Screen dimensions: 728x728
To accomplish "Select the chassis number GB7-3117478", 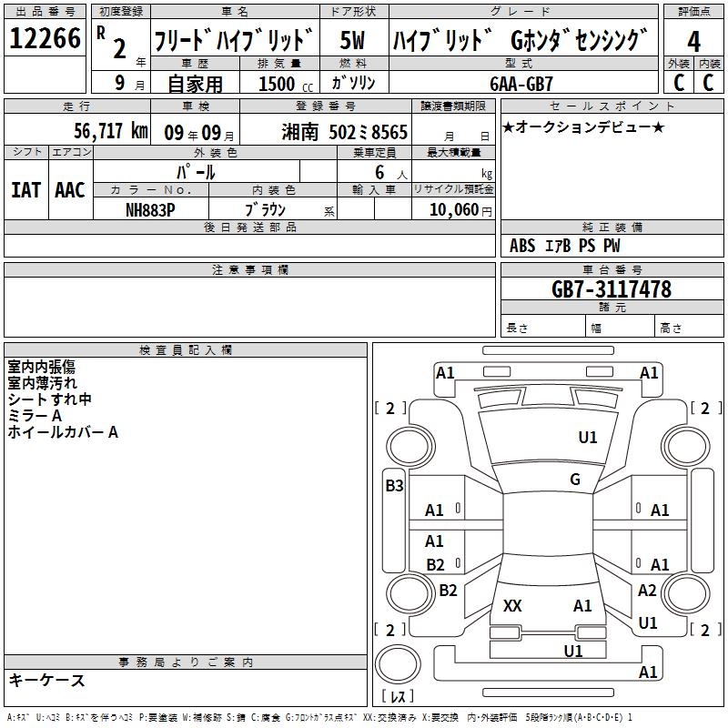I will tap(612, 289).
